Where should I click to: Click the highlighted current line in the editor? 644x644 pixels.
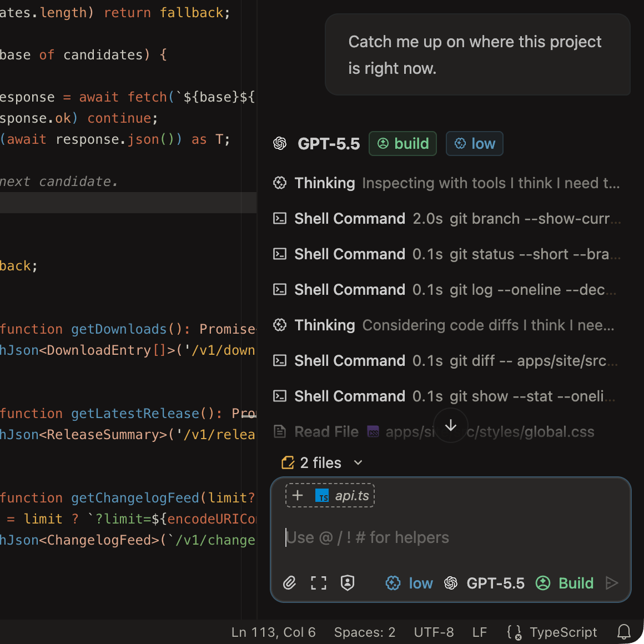(x=128, y=203)
